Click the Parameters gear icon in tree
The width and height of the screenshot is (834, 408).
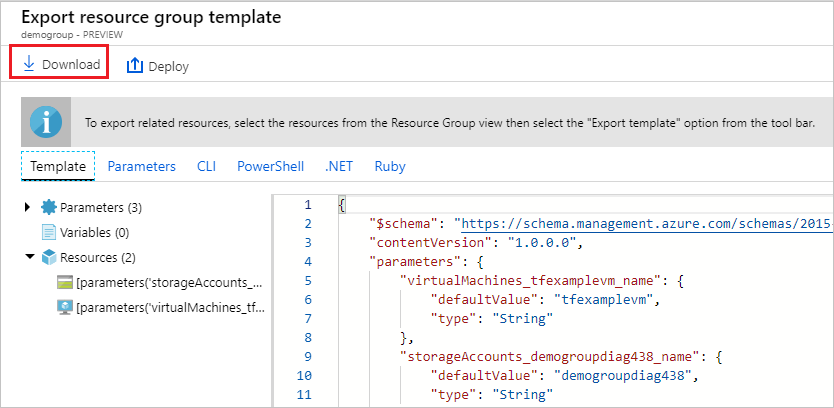click(x=48, y=208)
